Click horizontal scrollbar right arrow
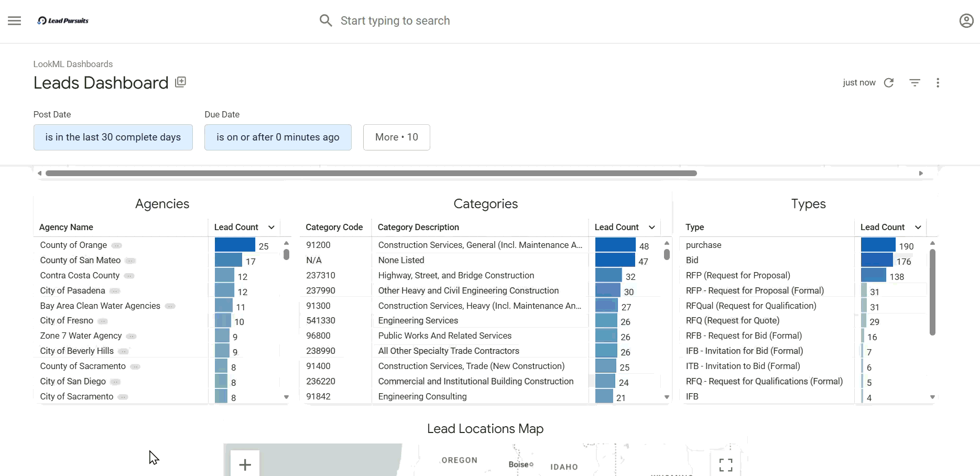Image resolution: width=980 pixels, height=476 pixels. pyautogui.click(x=921, y=173)
